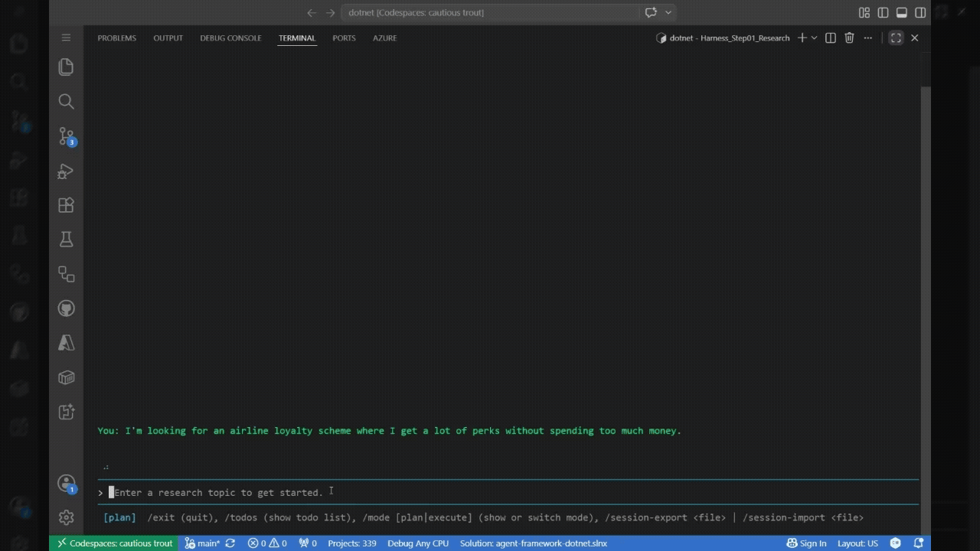
Task: Split the terminal
Action: click(830, 37)
